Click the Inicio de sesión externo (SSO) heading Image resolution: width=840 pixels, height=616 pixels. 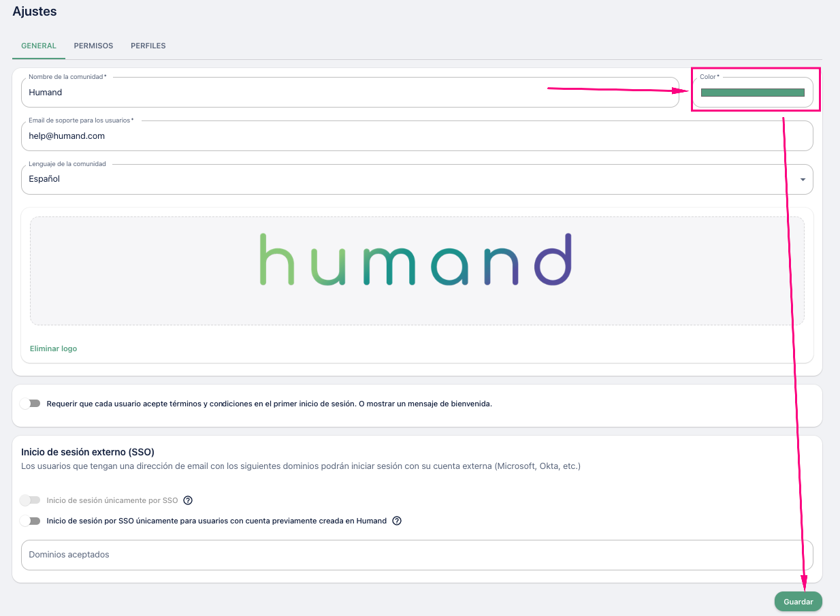click(88, 451)
